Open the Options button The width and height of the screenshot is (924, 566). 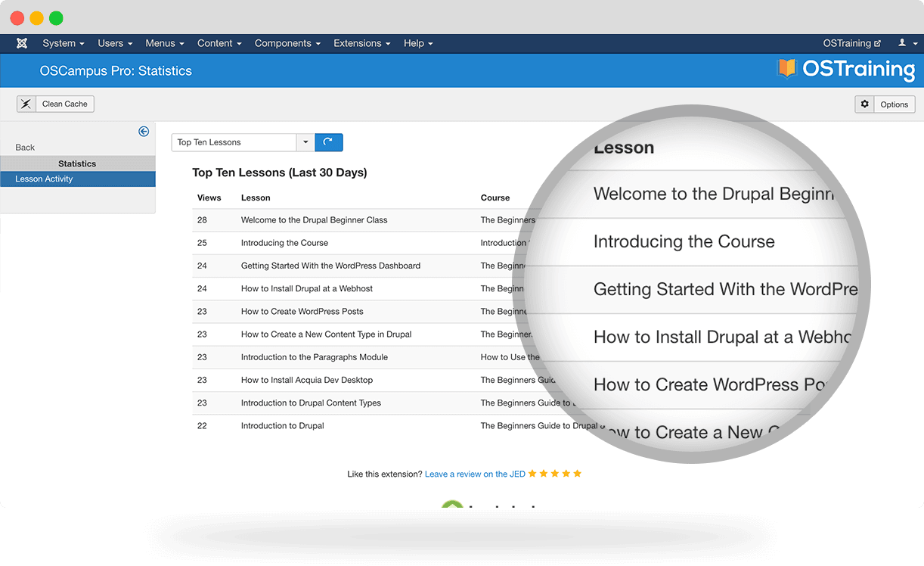[x=885, y=104]
